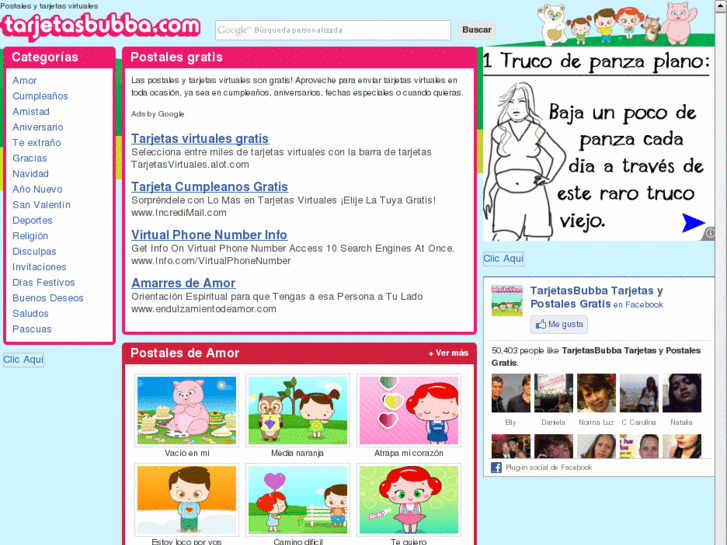727x545 pixels.
Task: Open Daniela's Facebook profile picture
Action: pyautogui.click(x=554, y=393)
